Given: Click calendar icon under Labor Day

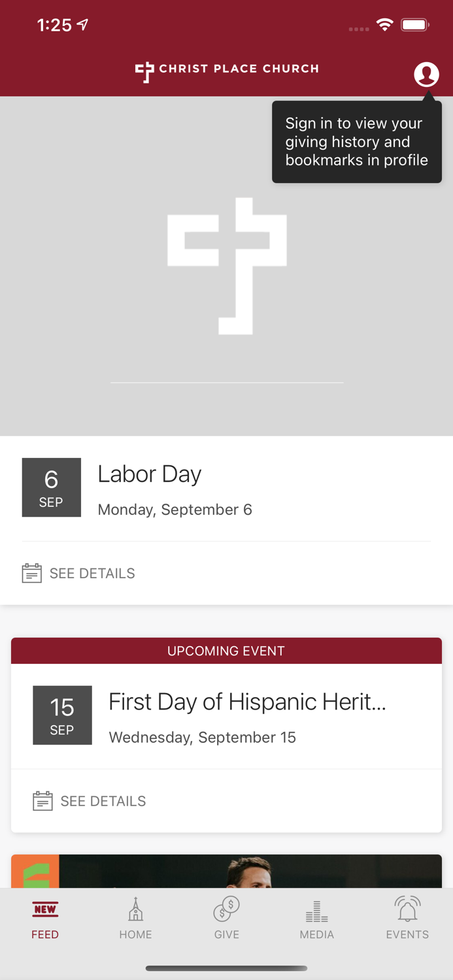Looking at the screenshot, I should [x=31, y=573].
